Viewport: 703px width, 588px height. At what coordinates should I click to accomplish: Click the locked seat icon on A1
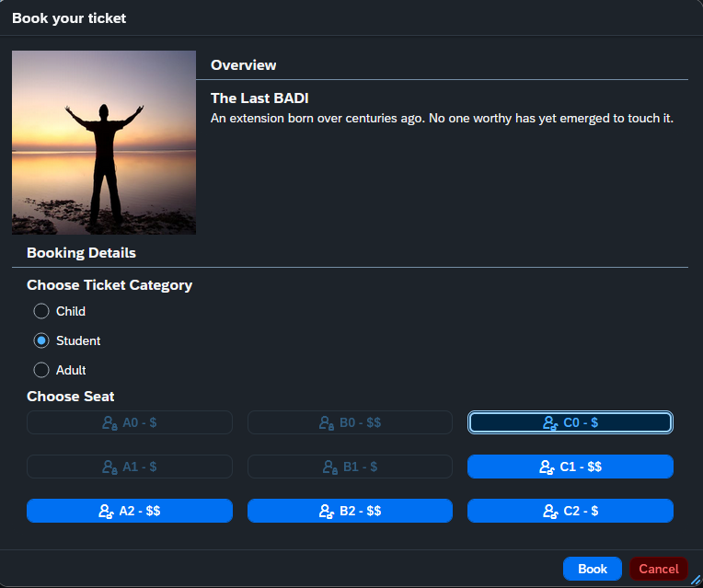pos(109,467)
